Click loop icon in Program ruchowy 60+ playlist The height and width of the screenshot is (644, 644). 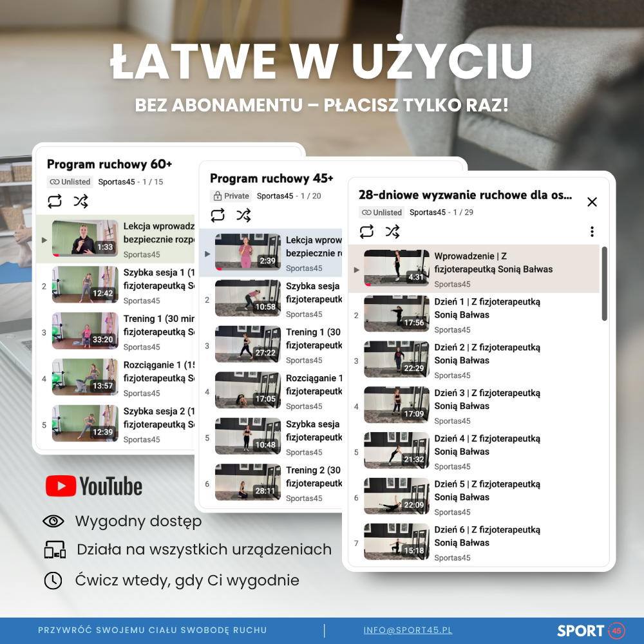coord(55,202)
